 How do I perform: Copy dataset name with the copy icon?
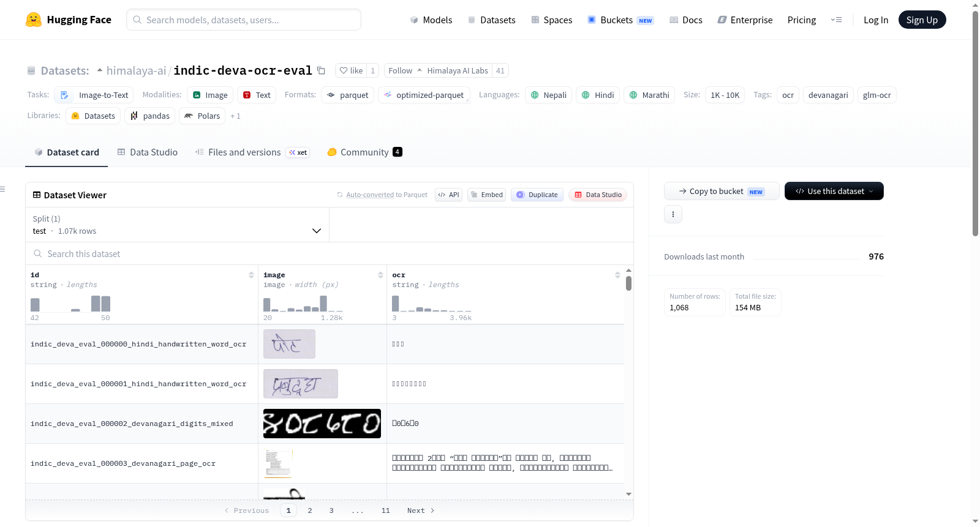[x=321, y=70]
